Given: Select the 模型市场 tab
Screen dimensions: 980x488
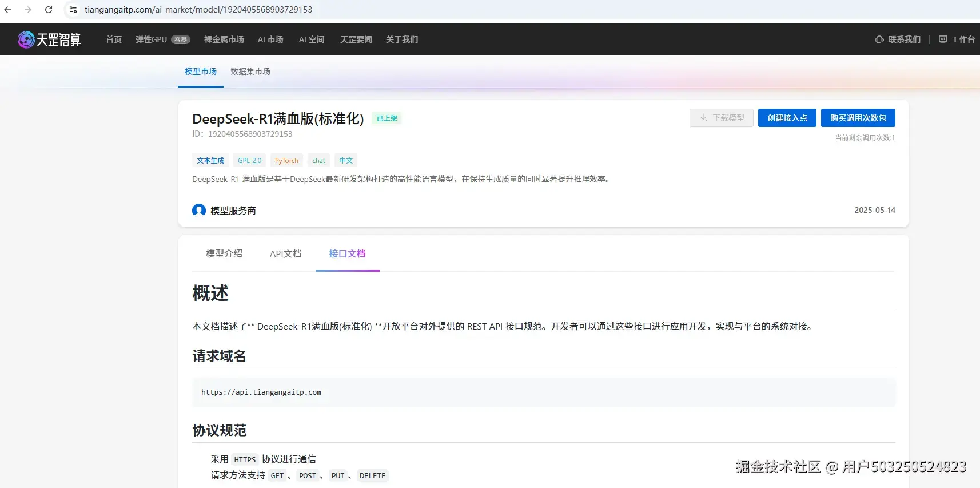Looking at the screenshot, I should 201,72.
